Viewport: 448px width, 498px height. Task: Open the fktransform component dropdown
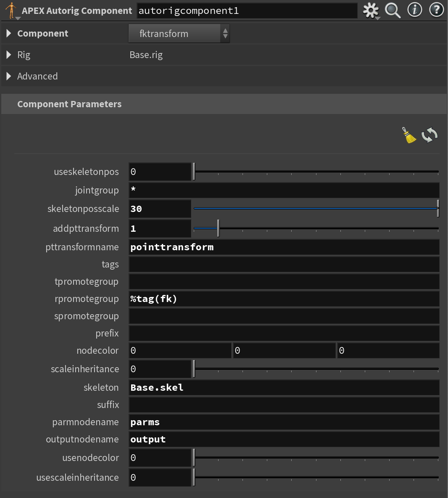[174, 33]
